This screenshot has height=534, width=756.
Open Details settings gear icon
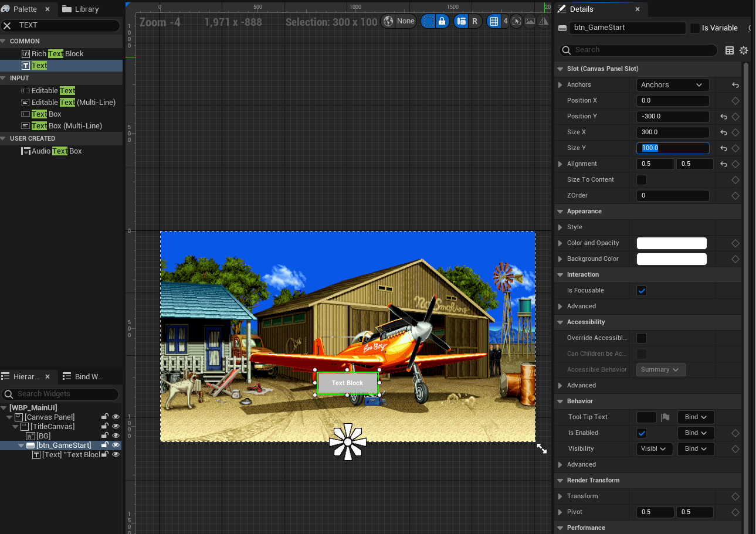744,50
